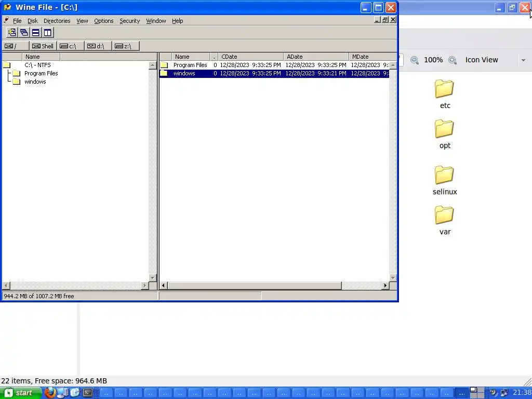
Task: Open the Directories menu
Action: pos(57,21)
